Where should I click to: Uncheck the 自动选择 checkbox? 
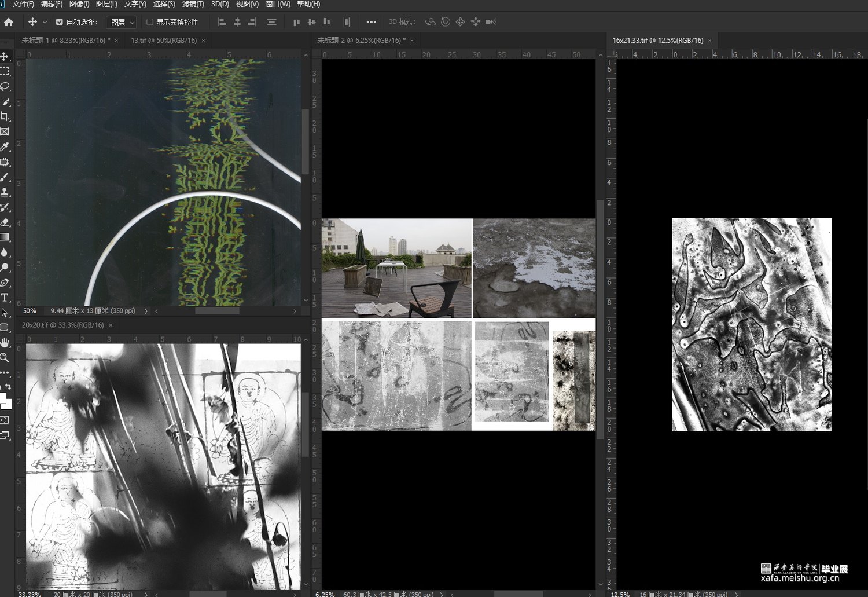pos(60,22)
